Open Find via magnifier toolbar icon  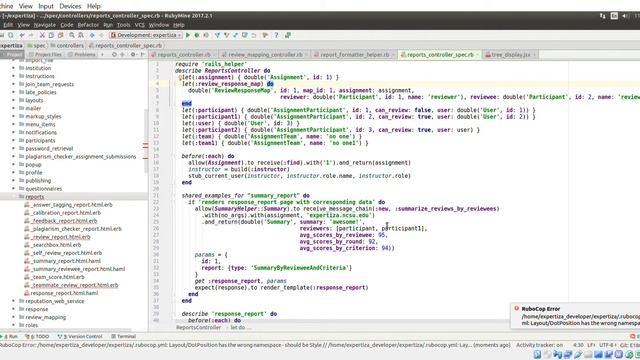coord(72,36)
